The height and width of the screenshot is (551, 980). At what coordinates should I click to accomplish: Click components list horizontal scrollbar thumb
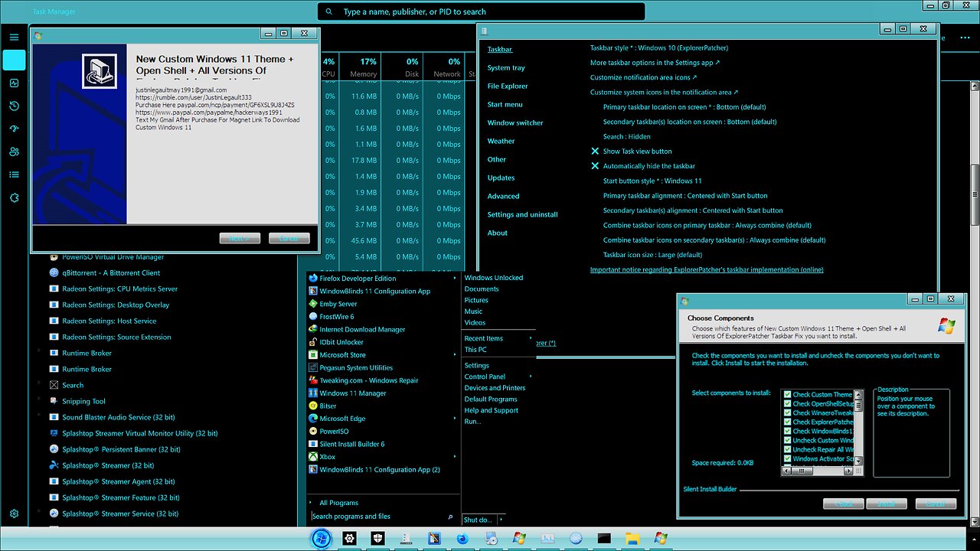pos(802,471)
